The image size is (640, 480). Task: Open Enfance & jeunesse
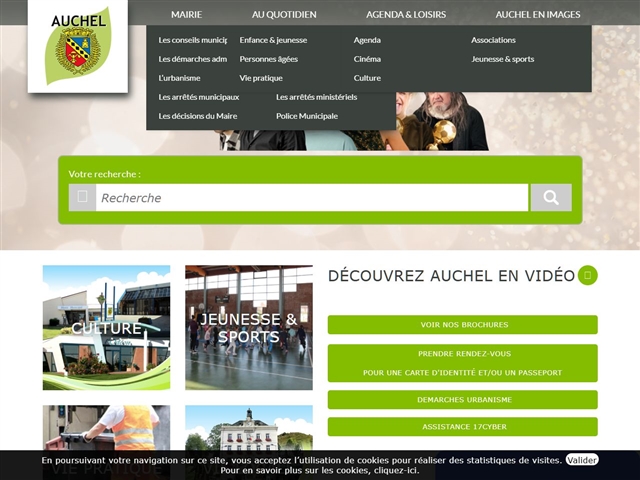pos(273,40)
